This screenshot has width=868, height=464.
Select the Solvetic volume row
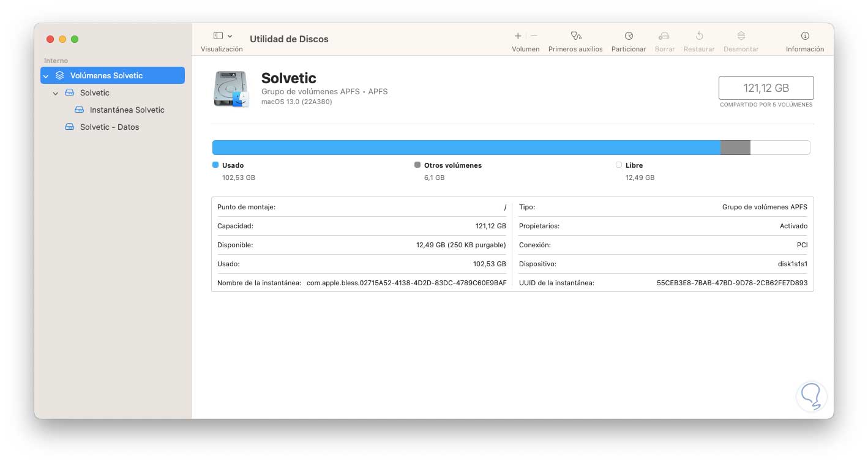click(113, 93)
